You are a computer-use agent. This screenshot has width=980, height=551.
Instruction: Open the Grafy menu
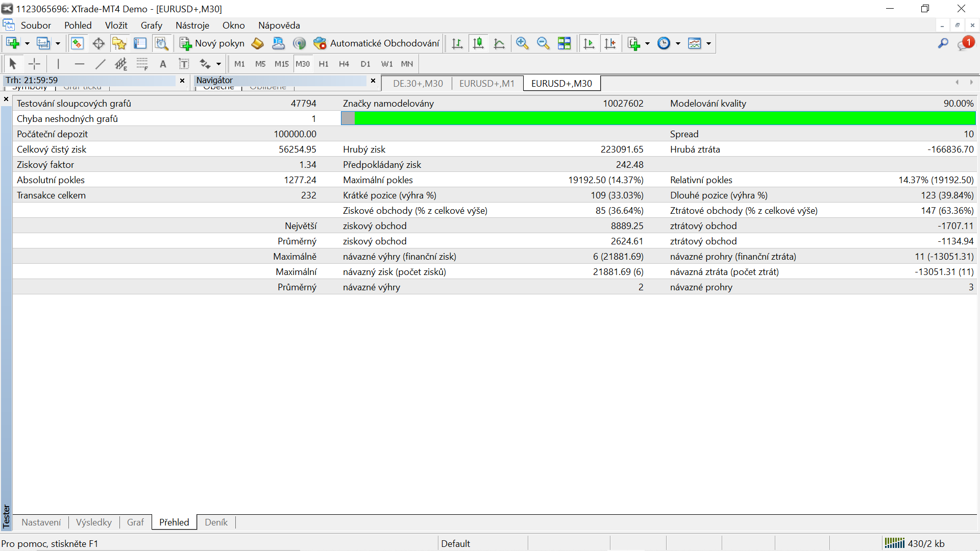pyautogui.click(x=152, y=26)
